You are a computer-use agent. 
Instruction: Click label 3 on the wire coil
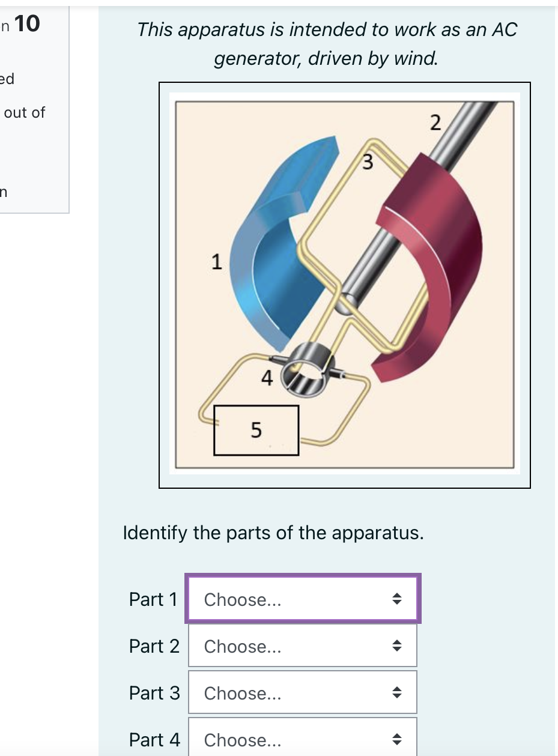click(x=368, y=161)
